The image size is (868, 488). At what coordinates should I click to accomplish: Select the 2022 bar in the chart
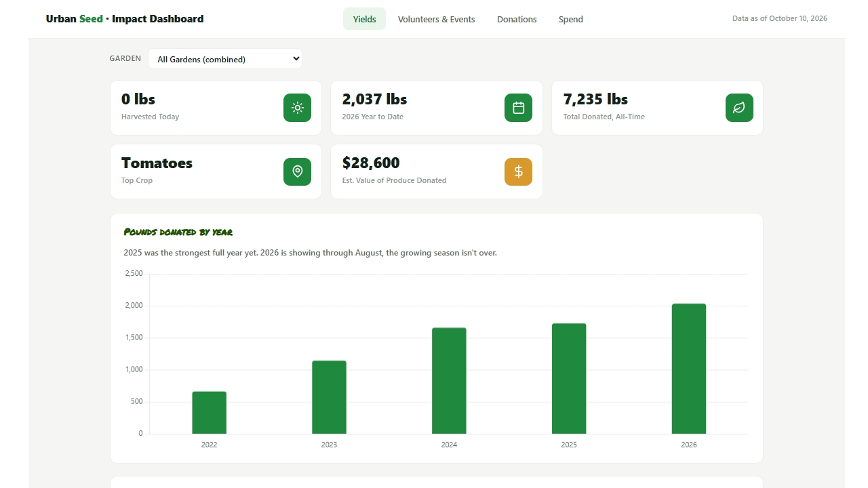[x=209, y=412]
